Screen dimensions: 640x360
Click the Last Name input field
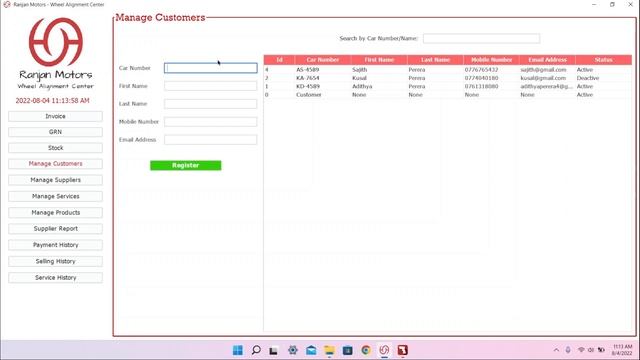coord(211,104)
